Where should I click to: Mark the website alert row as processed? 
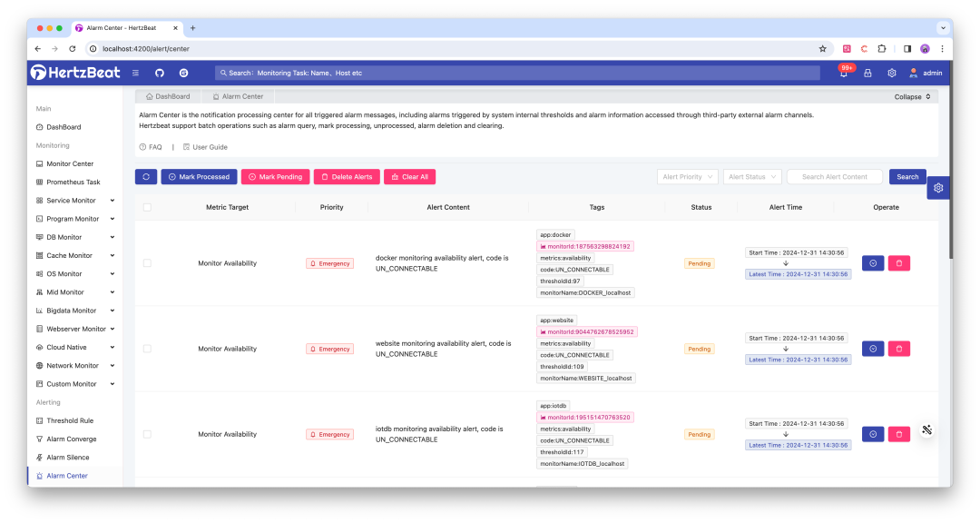pos(872,349)
